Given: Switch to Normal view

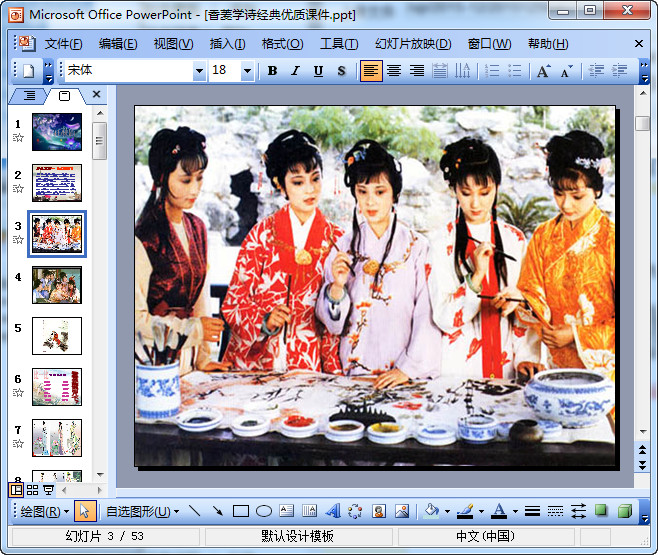Looking at the screenshot, I should click(16, 490).
